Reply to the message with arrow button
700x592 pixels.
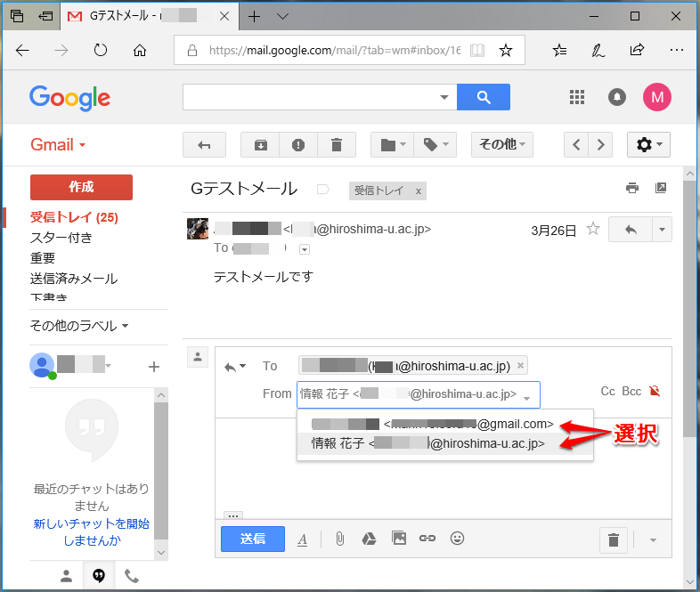click(x=631, y=230)
